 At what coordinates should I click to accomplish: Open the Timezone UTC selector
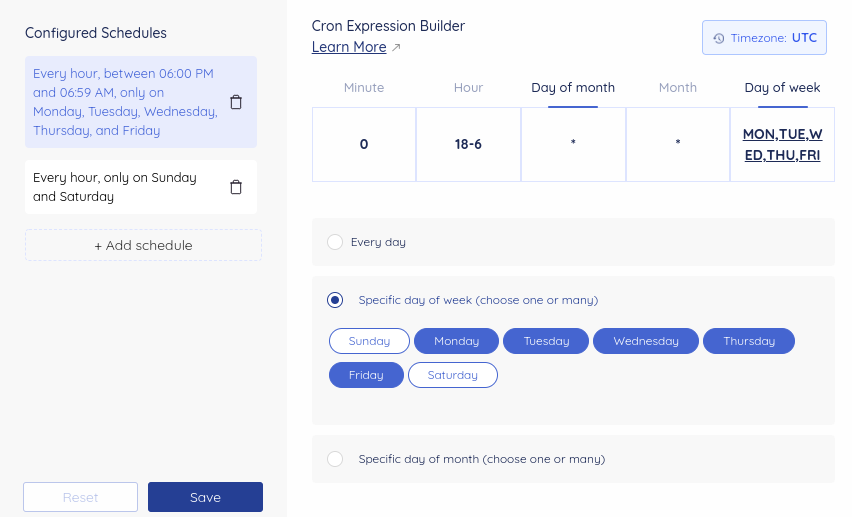(764, 38)
